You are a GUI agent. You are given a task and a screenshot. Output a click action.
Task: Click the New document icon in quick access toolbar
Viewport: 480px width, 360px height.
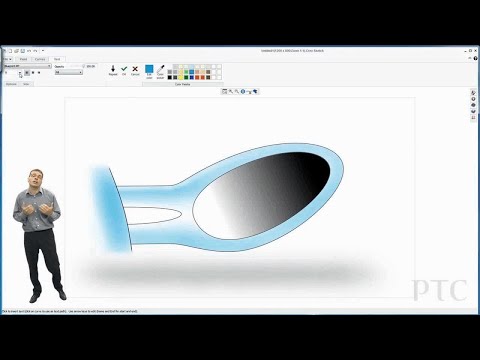tap(10, 51)
